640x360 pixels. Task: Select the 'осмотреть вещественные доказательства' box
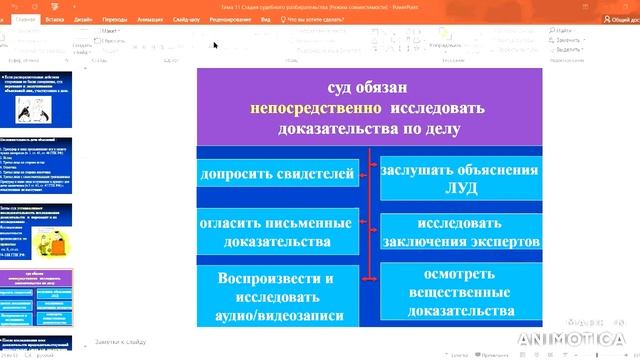click(x=461, y=291)
